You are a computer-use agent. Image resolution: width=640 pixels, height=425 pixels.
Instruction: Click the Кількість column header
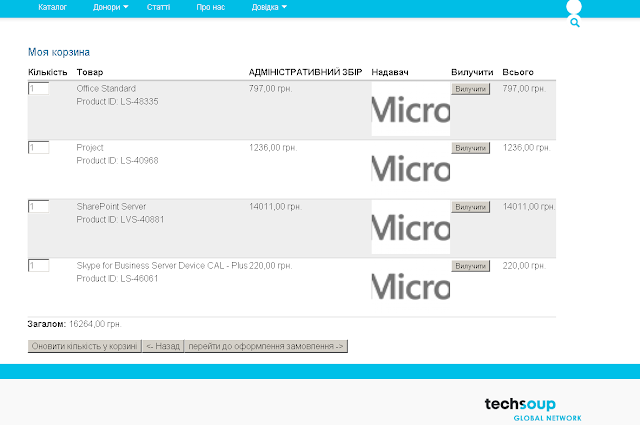[47, 72]
